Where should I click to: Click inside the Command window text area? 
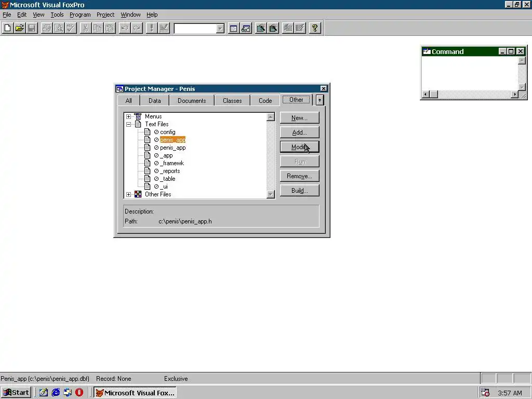[470, 73]
